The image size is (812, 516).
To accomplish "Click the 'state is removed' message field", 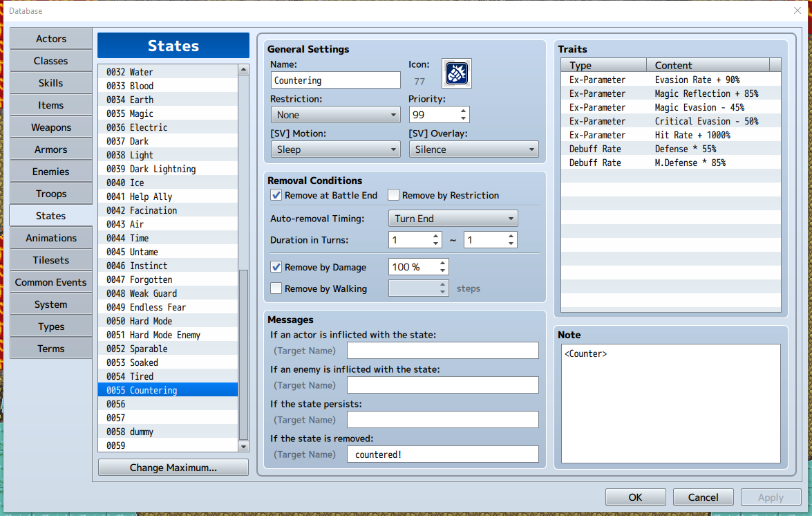I will click(442, 454).
